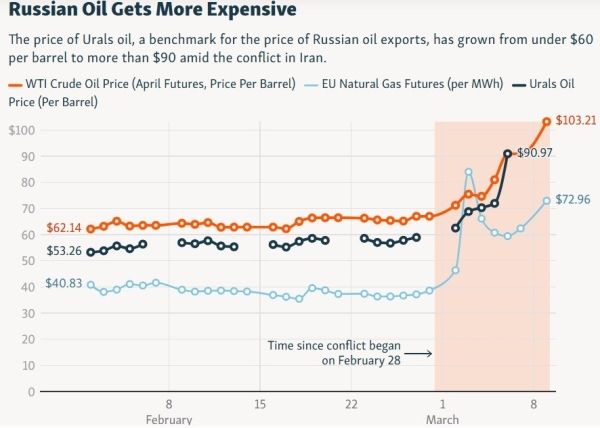Click the light blue EU Natural Gas legend swatch

[310, 84]
